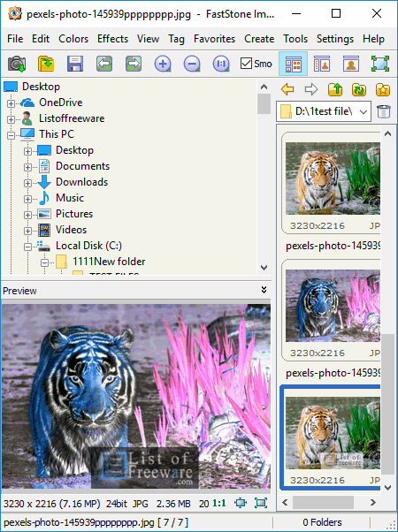
Task: Click the large blue tiger preview image
Action: pyautogui.click(x=136, y=396)
